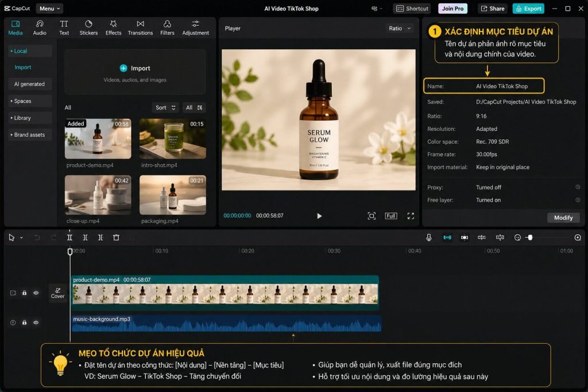The height and width of the screenshot is (392, 588).
Task: Open the Menu dropdown
Action: pyautogui.click(x=49, y=8)
